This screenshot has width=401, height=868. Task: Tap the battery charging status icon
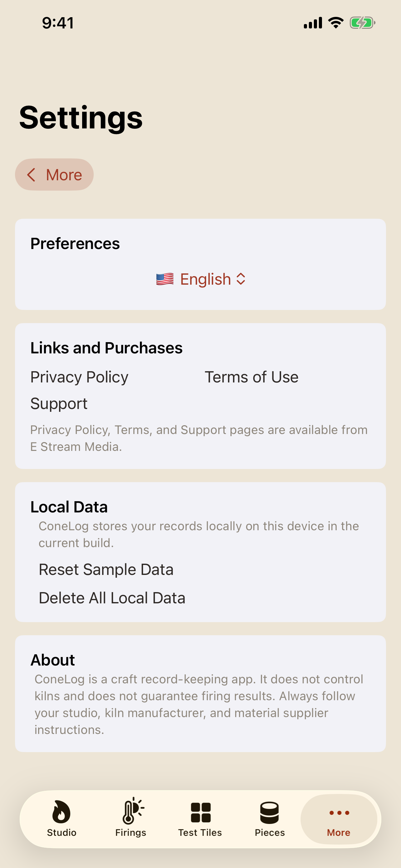[x=362, y=23]
